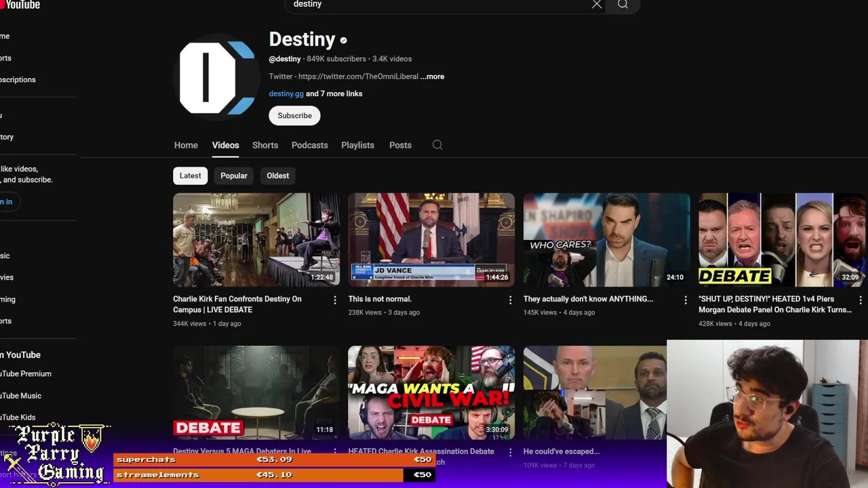868x488 pixels.
Task: Open the destiny.gg link
Action: (286, 94)
